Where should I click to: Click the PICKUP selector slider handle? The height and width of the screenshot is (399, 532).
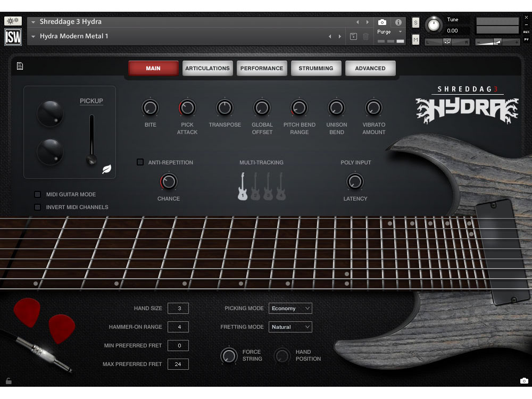[92, 160]
